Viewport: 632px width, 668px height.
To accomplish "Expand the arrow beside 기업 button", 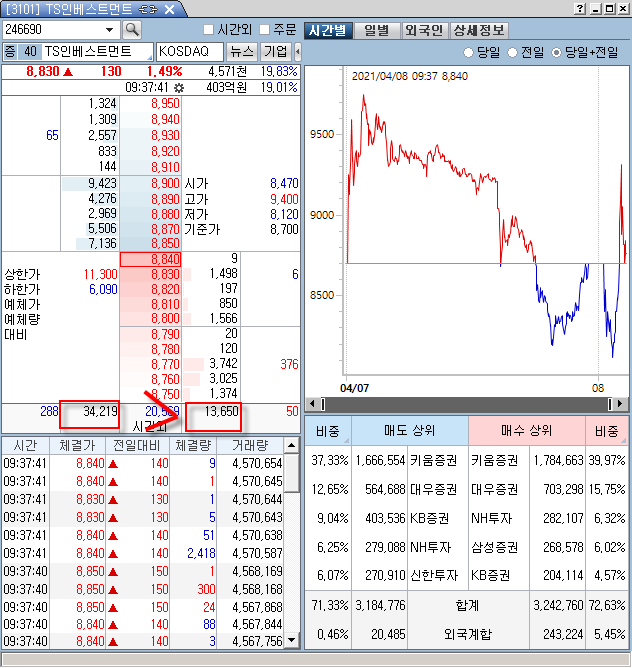I will click(x=297, y=51).
